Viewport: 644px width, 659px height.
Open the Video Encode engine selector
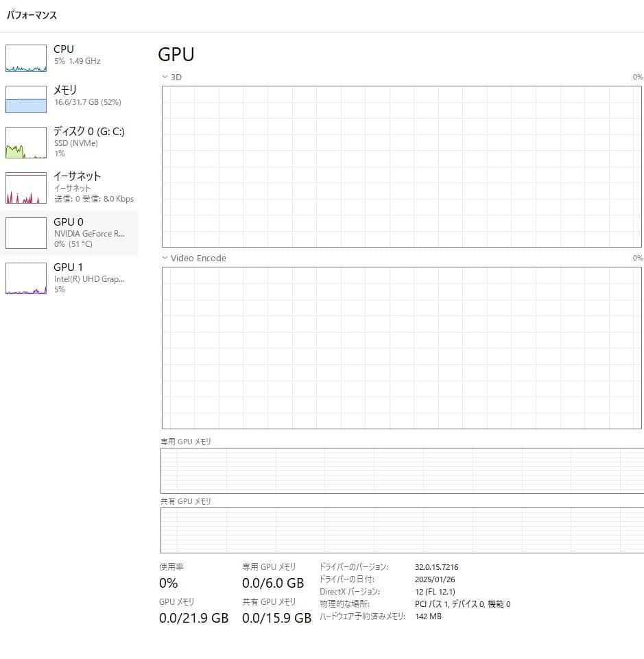coord(200,258)
